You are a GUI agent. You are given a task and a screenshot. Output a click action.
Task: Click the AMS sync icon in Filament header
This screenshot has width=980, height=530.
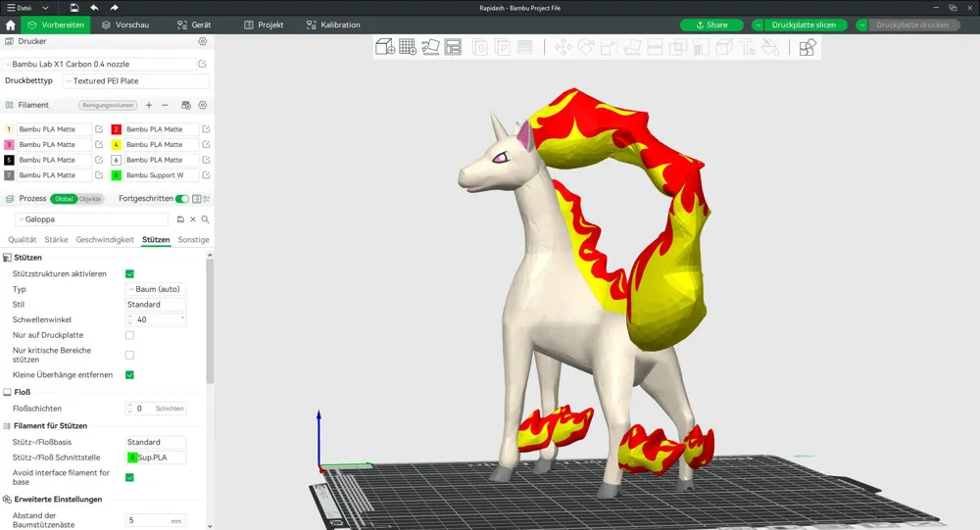185,105
